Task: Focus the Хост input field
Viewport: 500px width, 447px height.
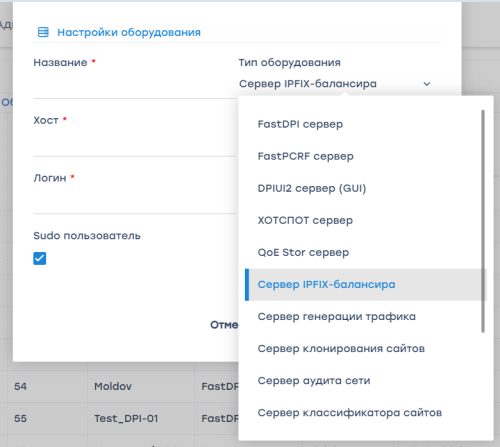Action: [x=134, y=142]
